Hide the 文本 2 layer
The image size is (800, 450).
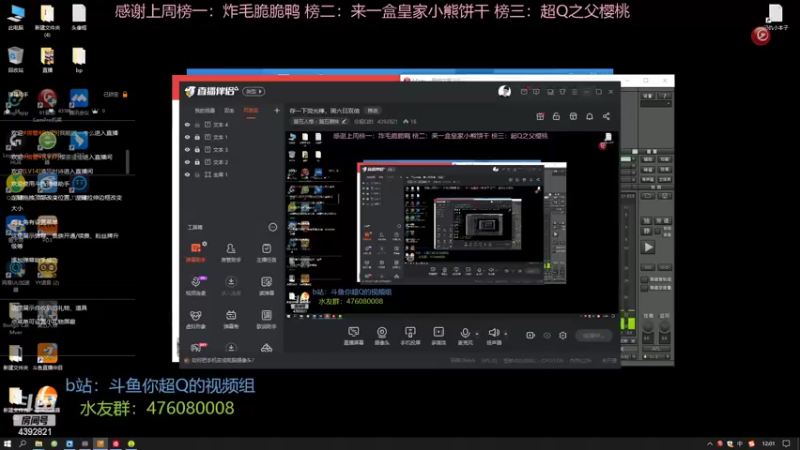click(x=187, y=162)
